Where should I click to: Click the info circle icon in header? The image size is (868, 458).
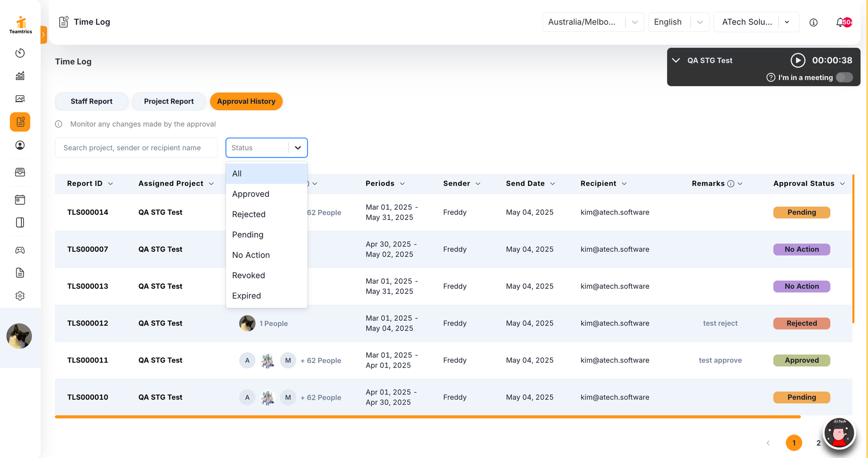point(813,22)
